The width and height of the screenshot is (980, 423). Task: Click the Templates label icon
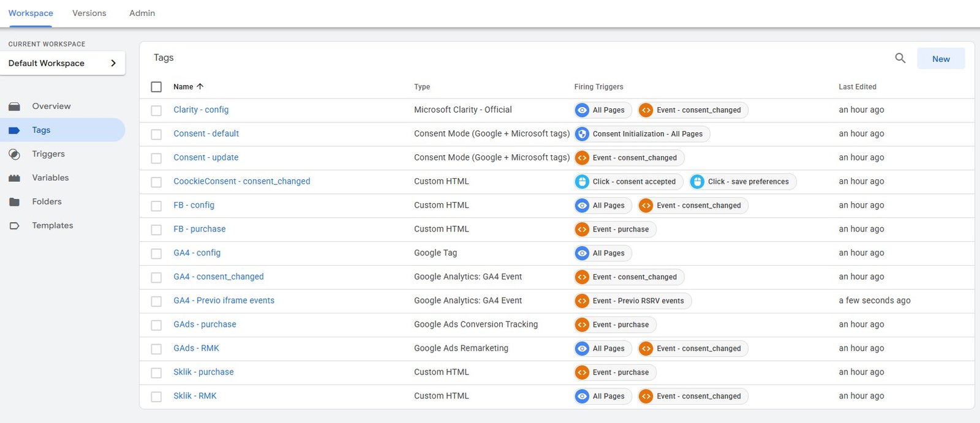(15, 226)
